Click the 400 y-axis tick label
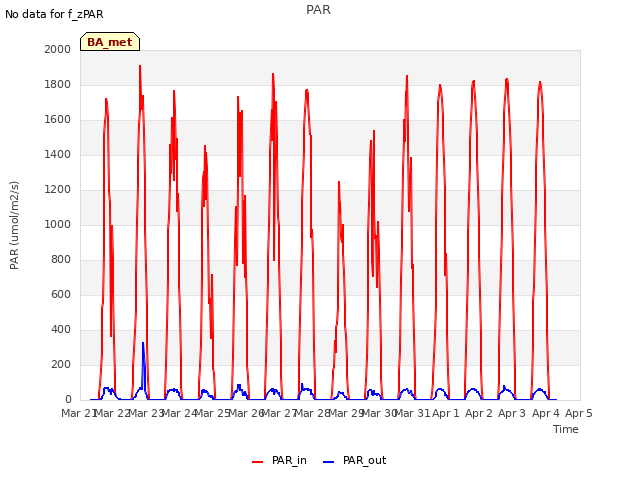The width and height of the screenshot is (640, 480). tap(61, 329)
